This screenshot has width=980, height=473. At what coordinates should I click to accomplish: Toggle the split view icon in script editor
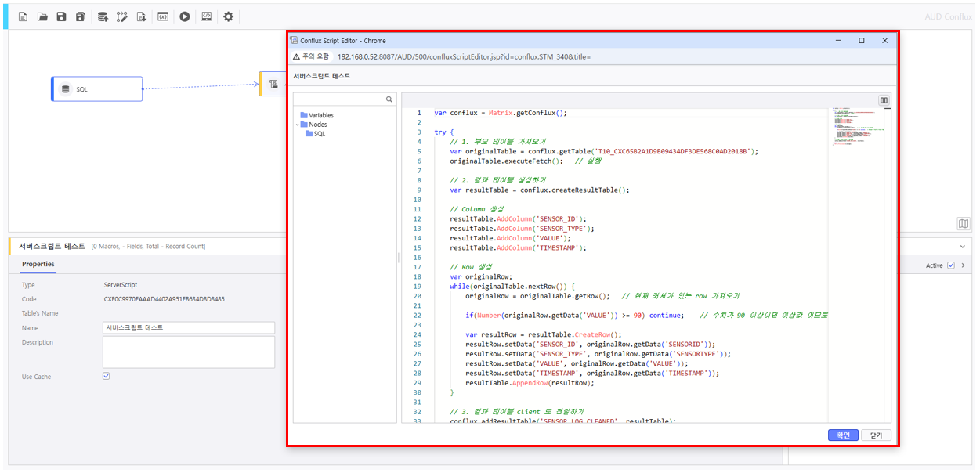point(884,100)
